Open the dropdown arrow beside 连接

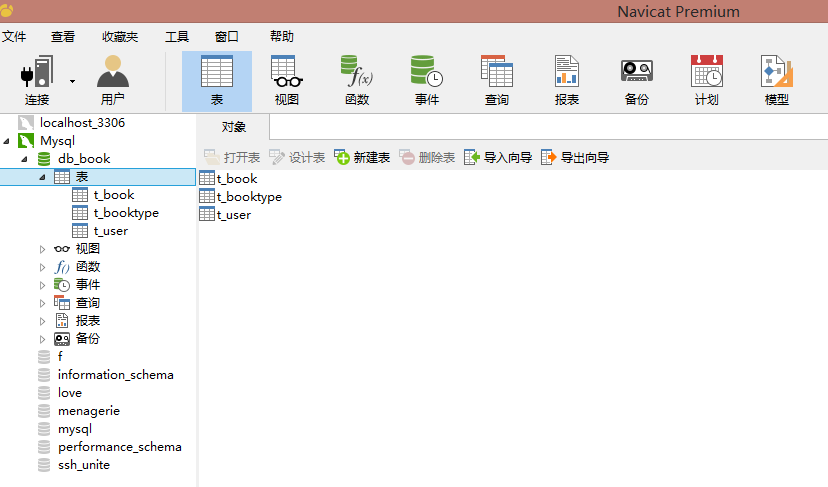pos(72,81)
